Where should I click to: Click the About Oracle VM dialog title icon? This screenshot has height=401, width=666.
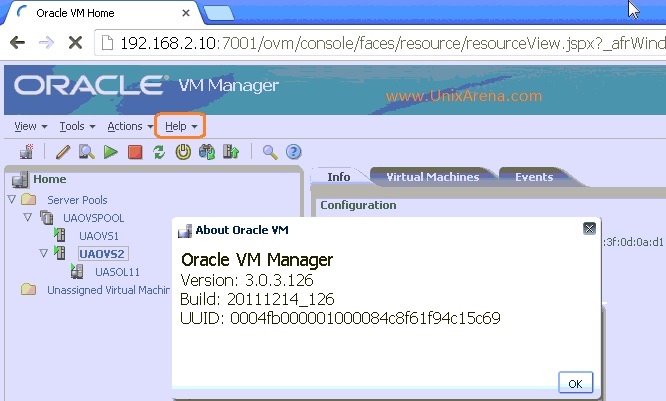[x=185, y=231]
